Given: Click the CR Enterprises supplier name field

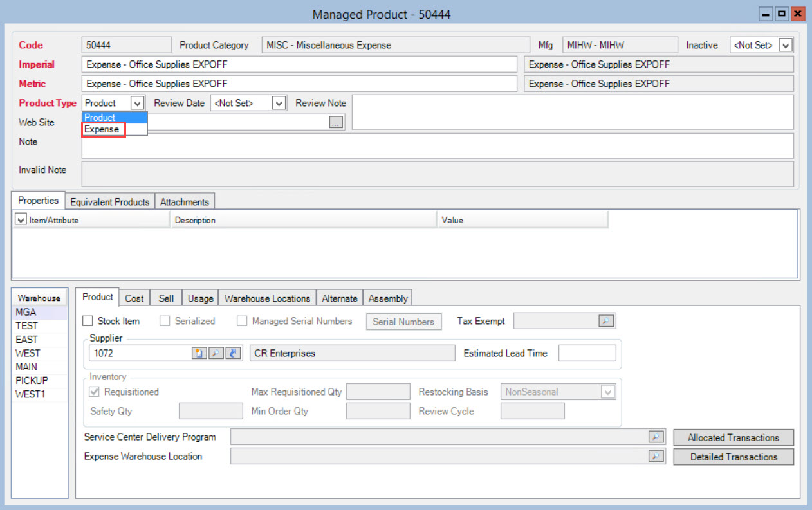Looking at the screenshot, I should 352,353.
